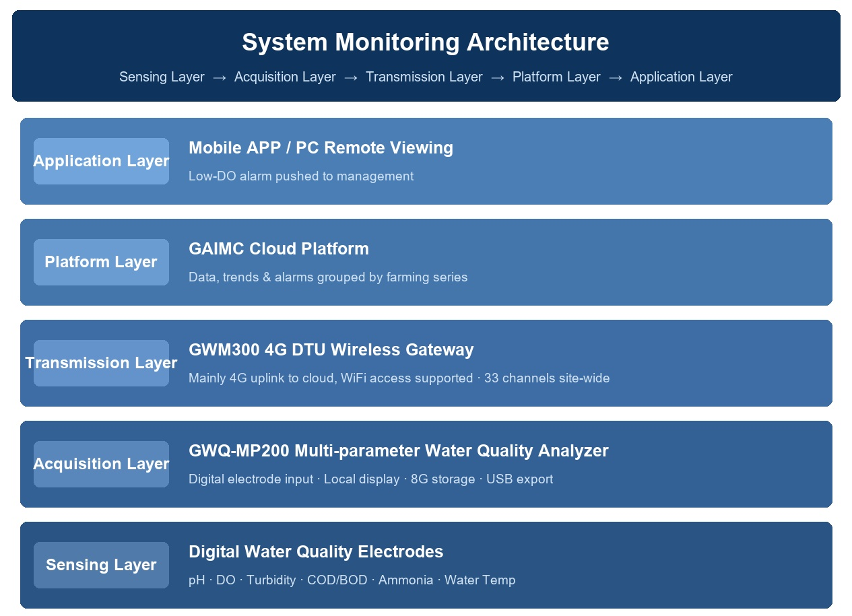Select Platform Layer in the header flow line
Image resolution: width=852 pixels, height=616 pixels.
(x=556, y=77)
